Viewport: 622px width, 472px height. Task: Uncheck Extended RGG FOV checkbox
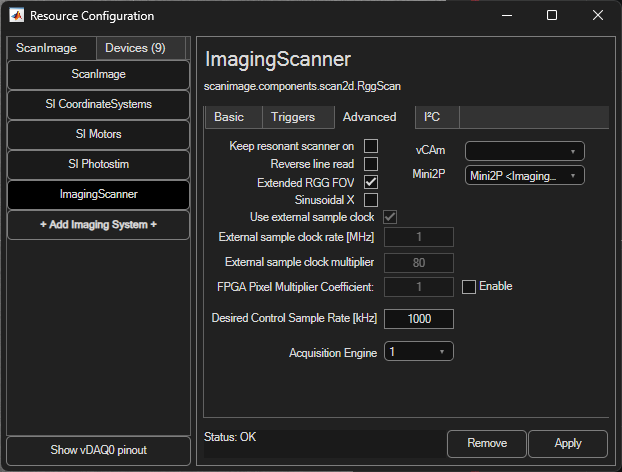[371, 182]
